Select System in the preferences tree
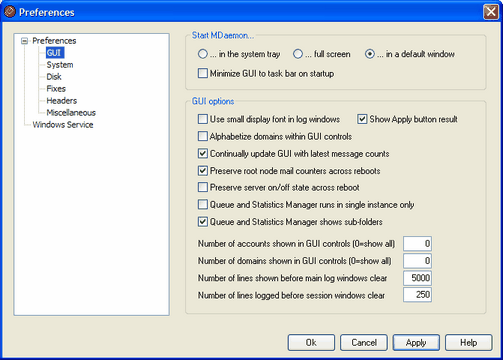This screenshot has height=360, width=503. (x=60, y=65)
